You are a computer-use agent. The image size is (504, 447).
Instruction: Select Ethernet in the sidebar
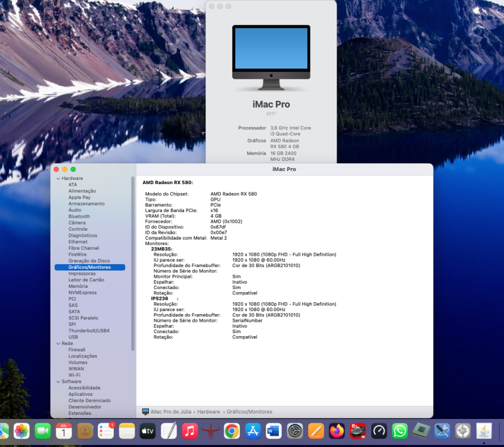78,242
